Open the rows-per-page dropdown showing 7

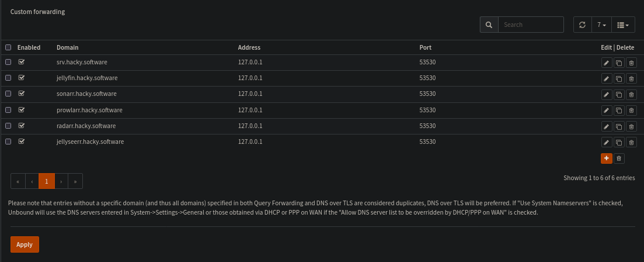click(x=601, y=25)
